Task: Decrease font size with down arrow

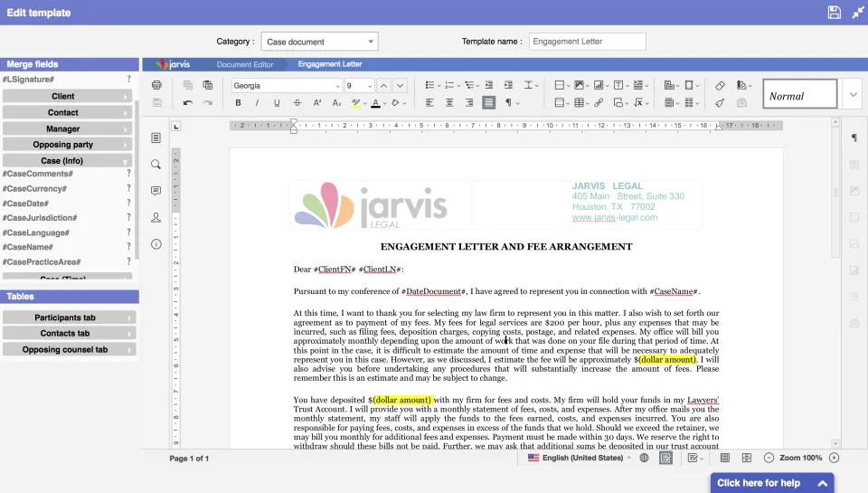Action: point(401,85)
